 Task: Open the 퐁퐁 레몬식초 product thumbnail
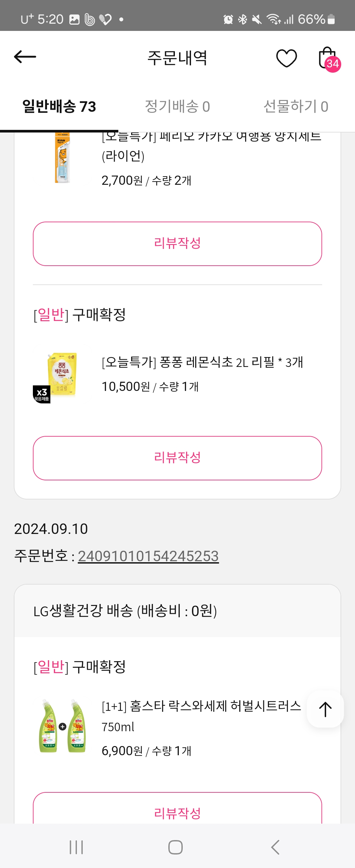(62, 374)
